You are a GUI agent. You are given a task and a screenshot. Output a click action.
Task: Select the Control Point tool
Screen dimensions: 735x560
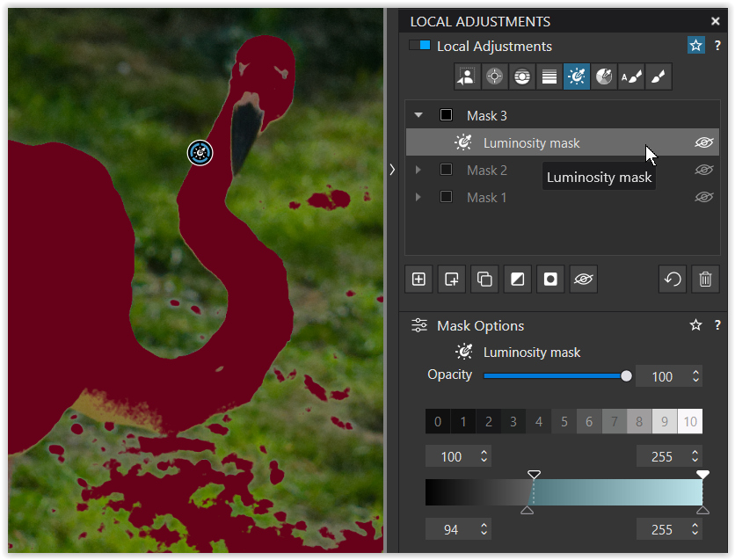(x=494, y=77)
